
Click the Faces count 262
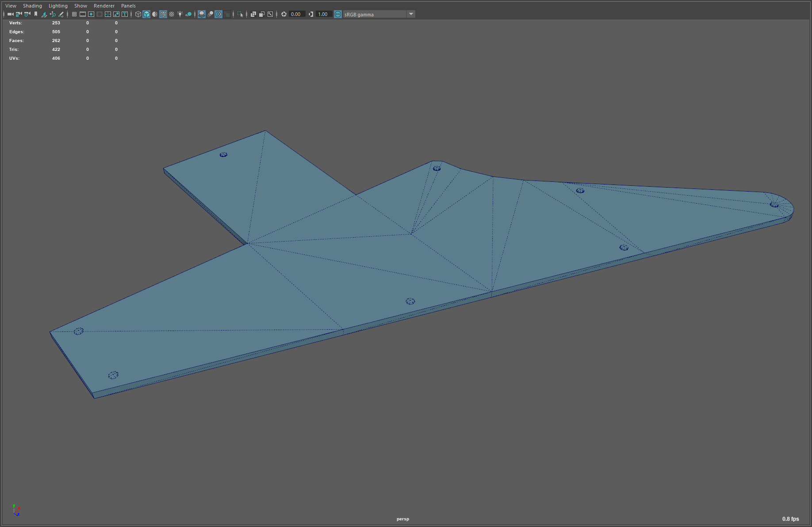coord(56,40)
